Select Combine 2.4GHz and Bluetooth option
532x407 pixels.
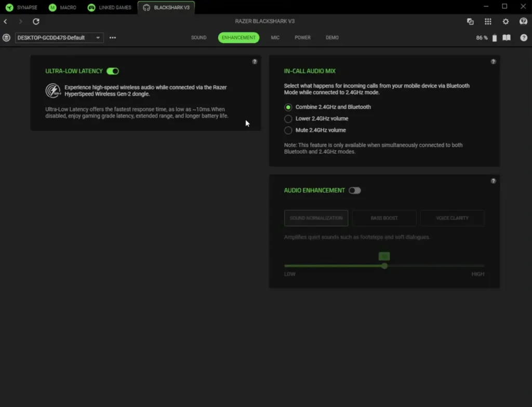pos(327,107)
